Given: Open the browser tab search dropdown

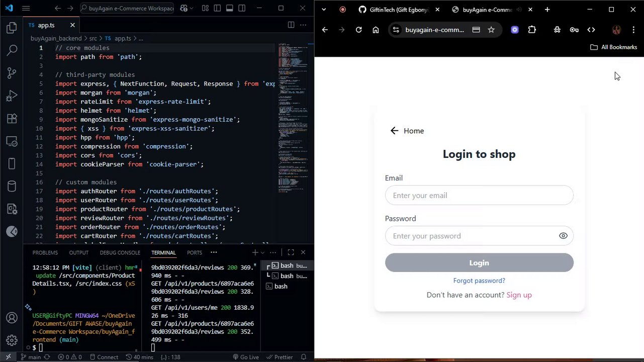Looking at the screenshot, I should pos(324,10).
